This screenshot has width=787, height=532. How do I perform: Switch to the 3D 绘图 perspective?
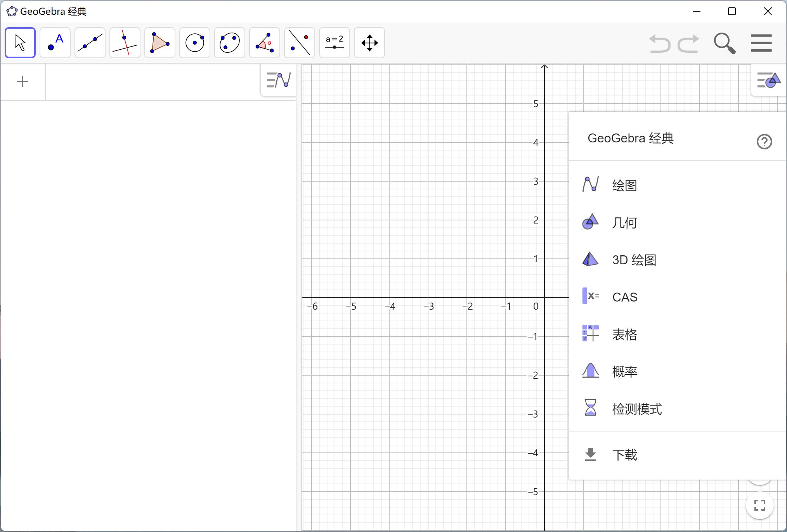coord(634,260)
